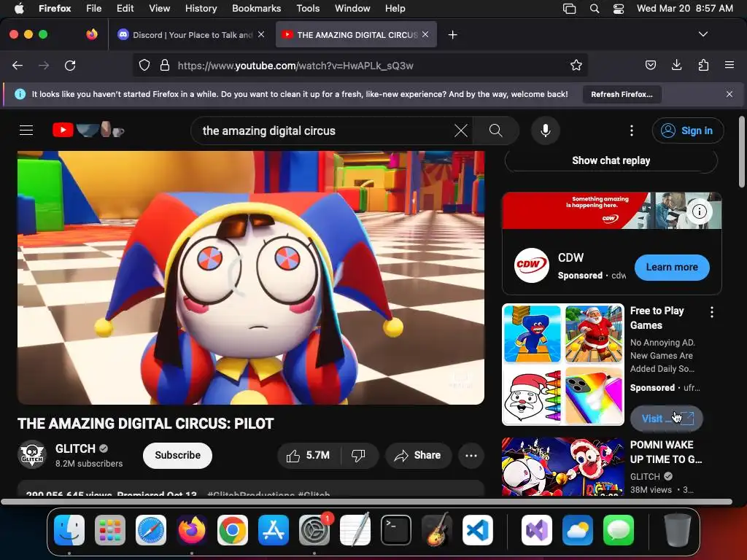
Task: View site security lock information
Action: (x=165, y=65)
